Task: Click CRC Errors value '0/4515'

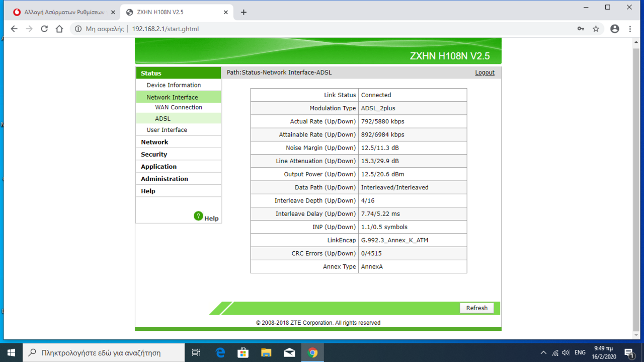Action: point(372,253)
